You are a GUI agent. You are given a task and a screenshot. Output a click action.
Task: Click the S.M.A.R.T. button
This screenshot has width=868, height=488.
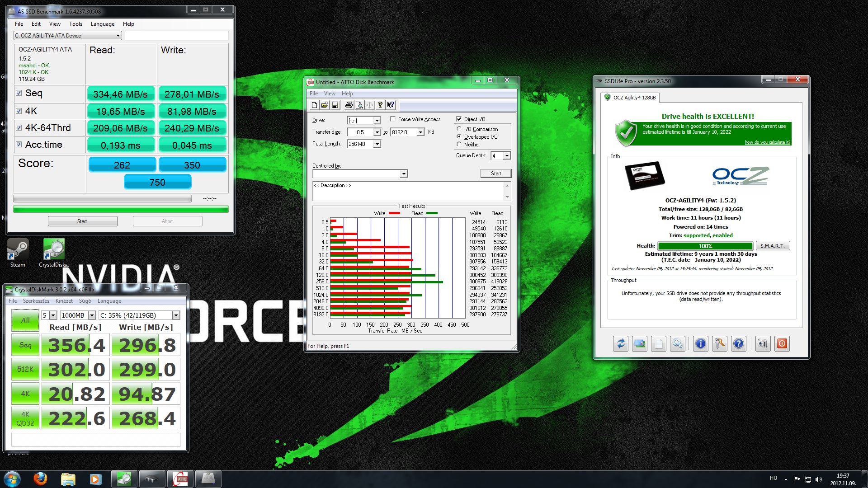point(772,246)
